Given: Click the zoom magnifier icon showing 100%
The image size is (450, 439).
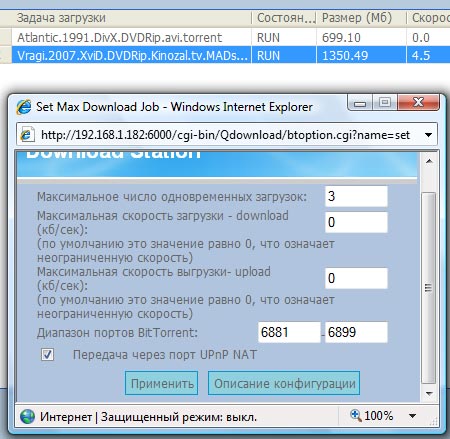Looking at the screenshot, I should tap(356, 415).
